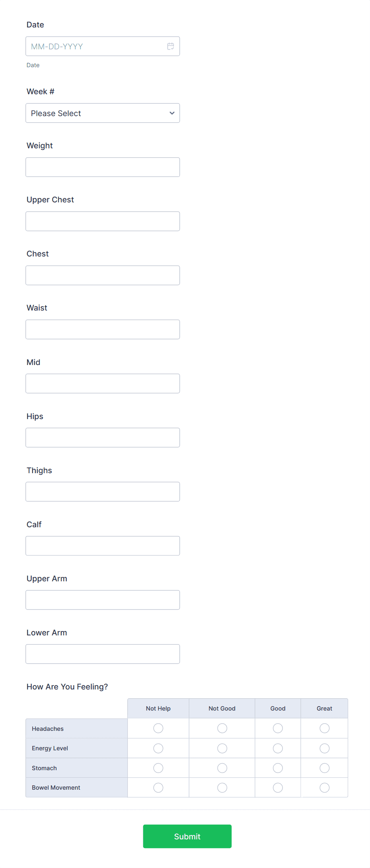Click the Upper Chest input field
370x868 pixels.
(x=102, y=221)
